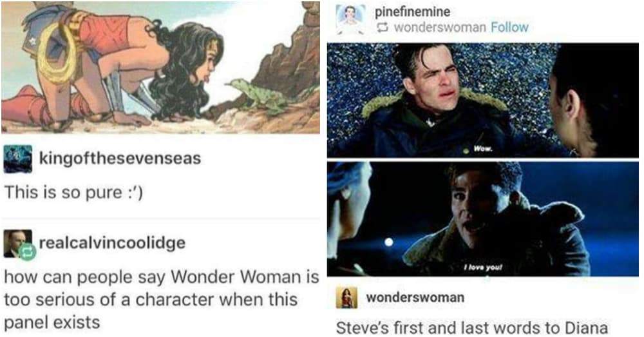View Wonder Woman comic panel image
Screen dimensions: 644x337
160,67
